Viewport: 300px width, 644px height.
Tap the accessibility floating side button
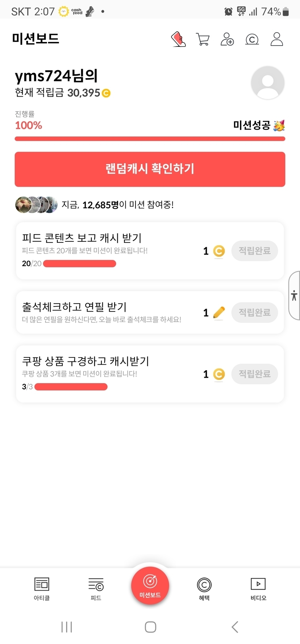294,295
